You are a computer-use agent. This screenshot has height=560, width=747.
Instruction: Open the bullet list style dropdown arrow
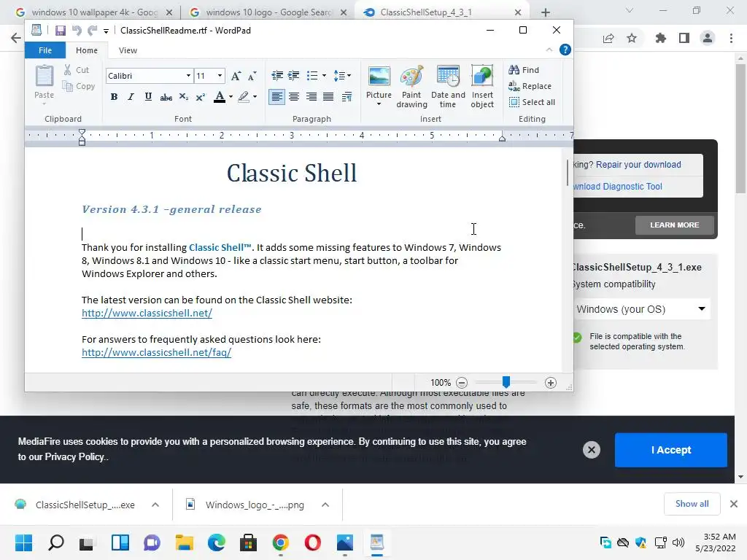(x=325, y=75)
